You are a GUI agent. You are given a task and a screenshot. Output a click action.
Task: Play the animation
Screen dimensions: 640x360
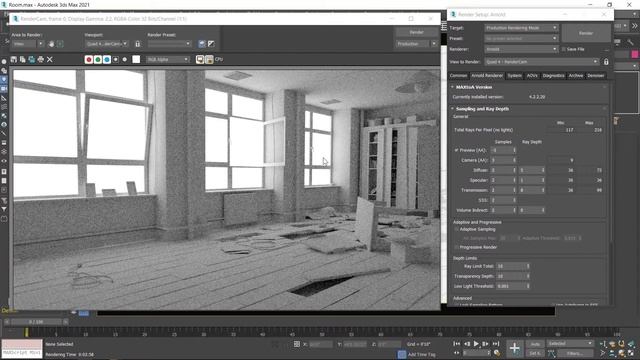[x=476, y=344]
